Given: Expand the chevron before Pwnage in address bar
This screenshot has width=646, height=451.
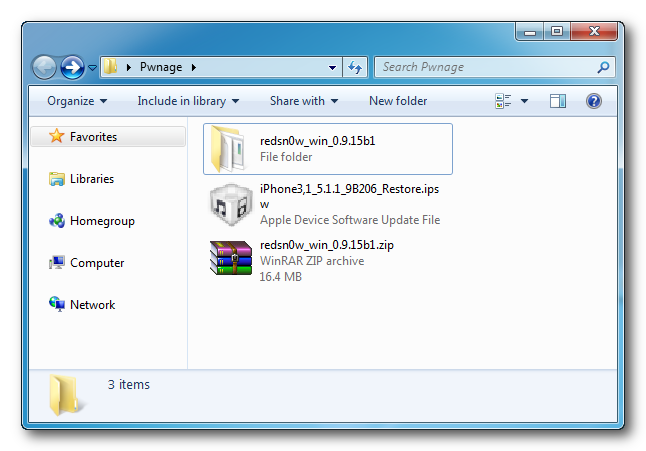Looking at the screenshot, I should (129, 67).
